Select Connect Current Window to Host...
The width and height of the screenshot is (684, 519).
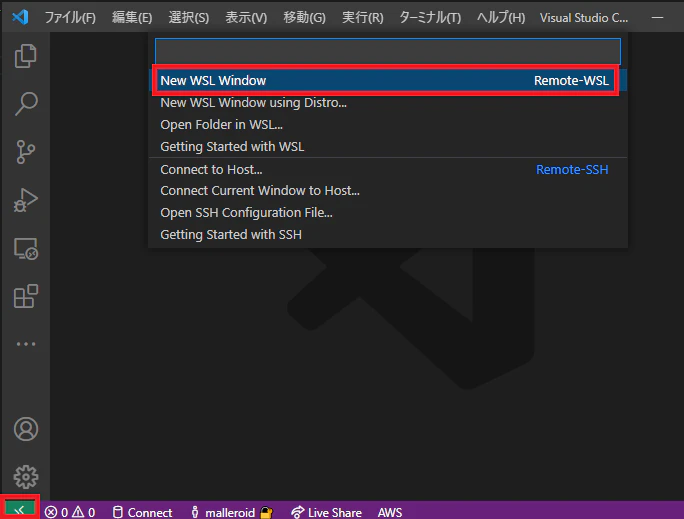coord(388,191)
